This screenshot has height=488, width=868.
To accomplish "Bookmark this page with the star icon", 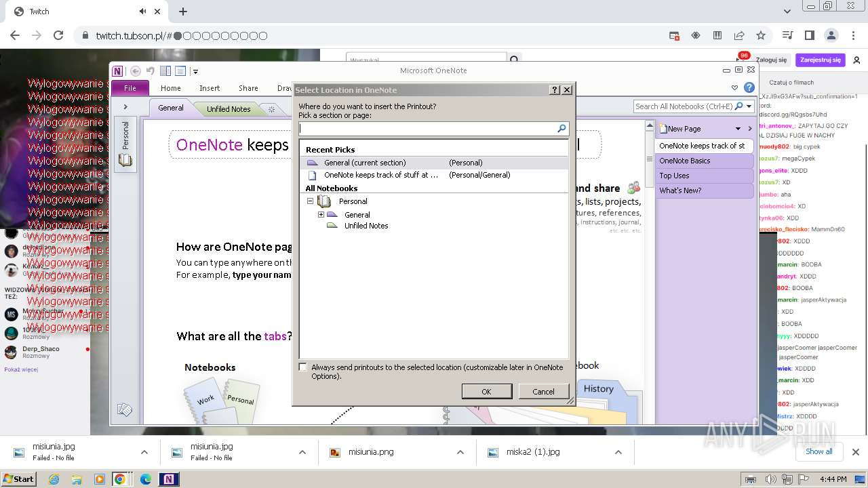I will 761,35.
